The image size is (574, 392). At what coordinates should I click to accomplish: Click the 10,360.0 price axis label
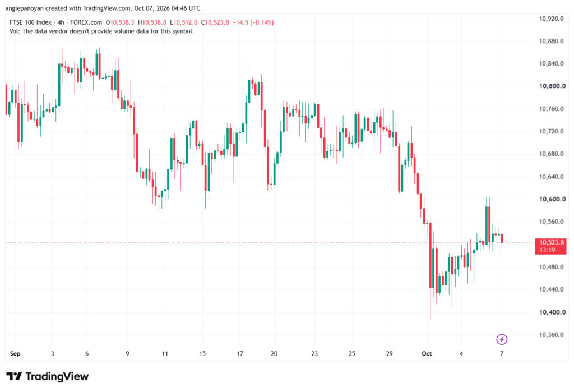[x=552, y=335]
